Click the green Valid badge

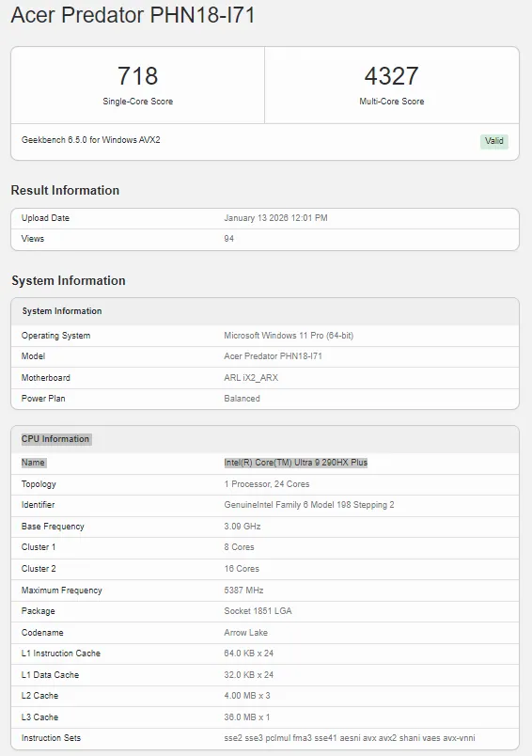493,141
